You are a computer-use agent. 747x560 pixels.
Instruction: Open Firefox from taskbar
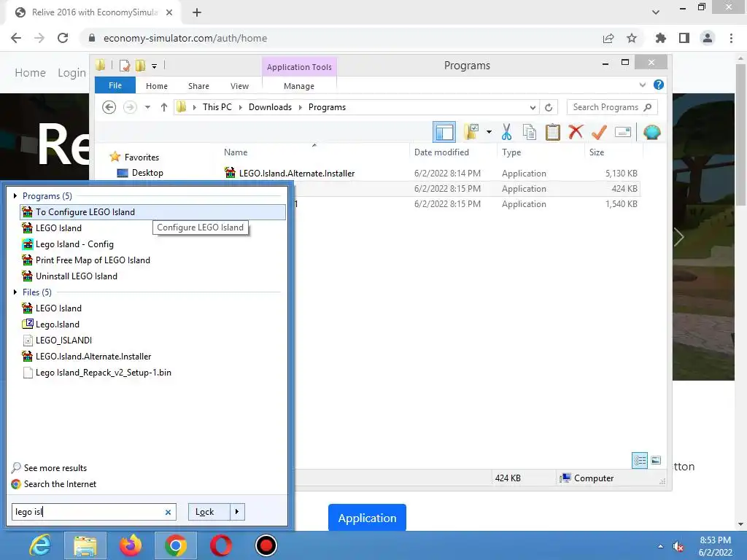[x=131, y=545]
